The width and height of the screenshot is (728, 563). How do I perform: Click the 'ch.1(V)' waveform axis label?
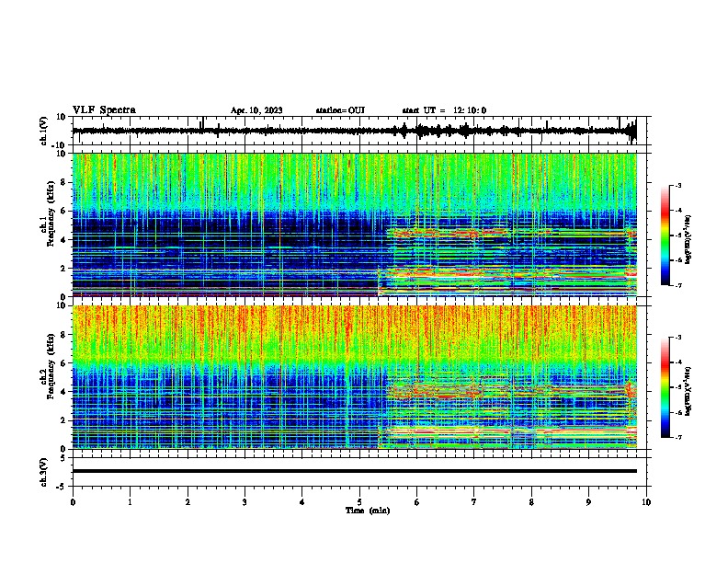coord(44,131)
